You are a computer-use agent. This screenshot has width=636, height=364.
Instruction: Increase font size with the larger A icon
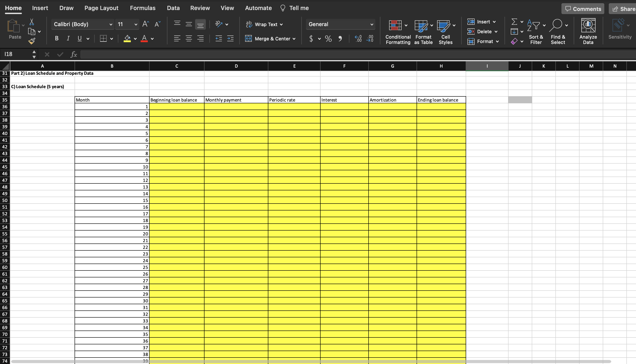pos(146,24)
